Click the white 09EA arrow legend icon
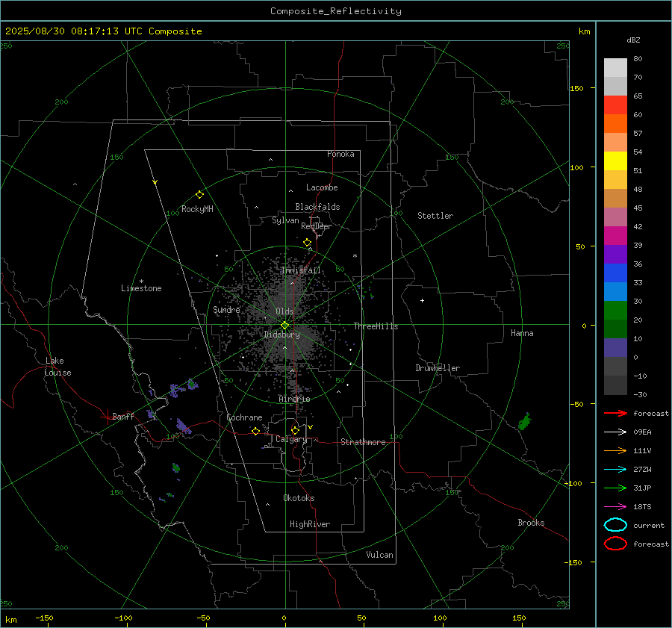The image size is (672, 628). tap(615, 432)
